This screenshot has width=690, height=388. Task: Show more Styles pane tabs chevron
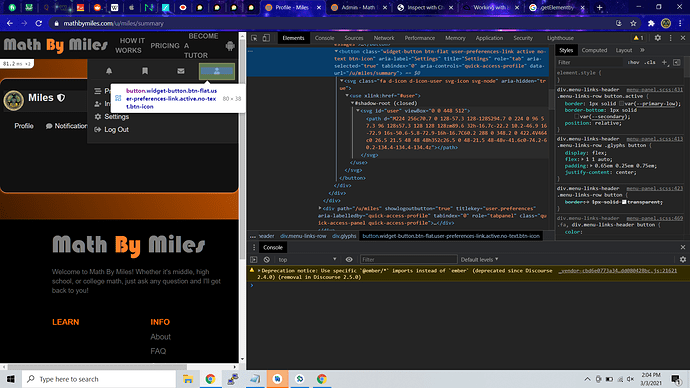pyautogui.click(x=642, y=50)
